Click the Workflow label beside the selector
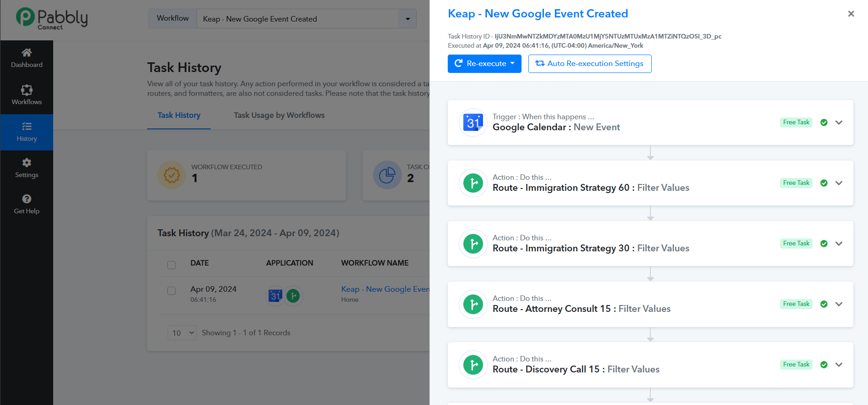868x405 pixels. [173, 18]
